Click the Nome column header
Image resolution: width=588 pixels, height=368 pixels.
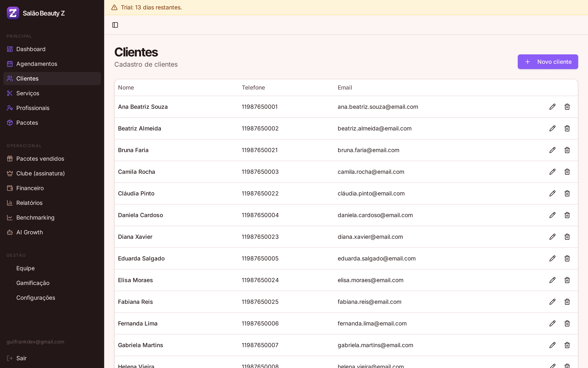click(126, 88)
